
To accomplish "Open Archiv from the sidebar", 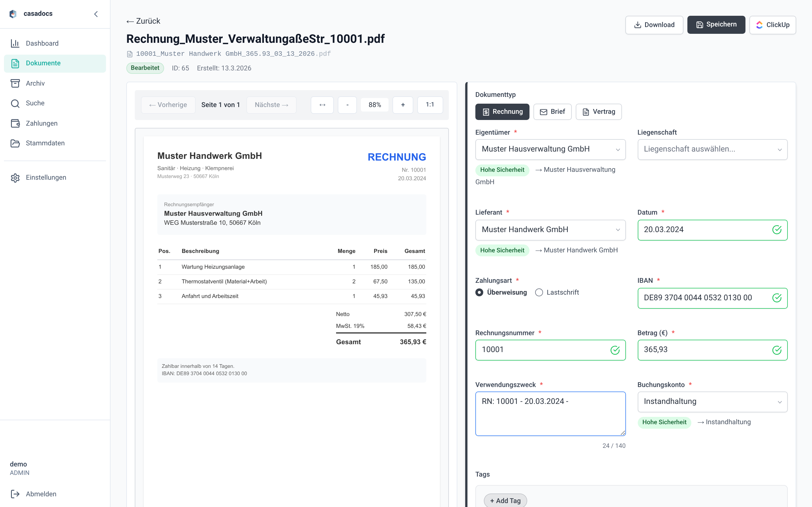I will 35,83.
